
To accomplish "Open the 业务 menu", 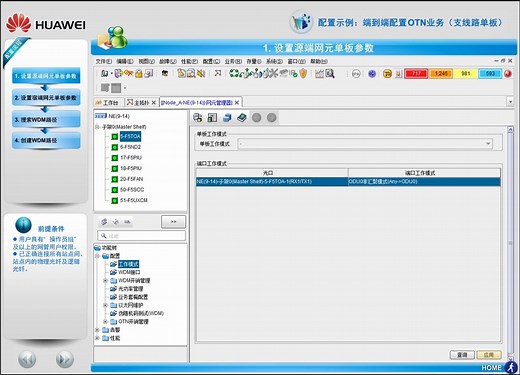I will coord(233,61).
